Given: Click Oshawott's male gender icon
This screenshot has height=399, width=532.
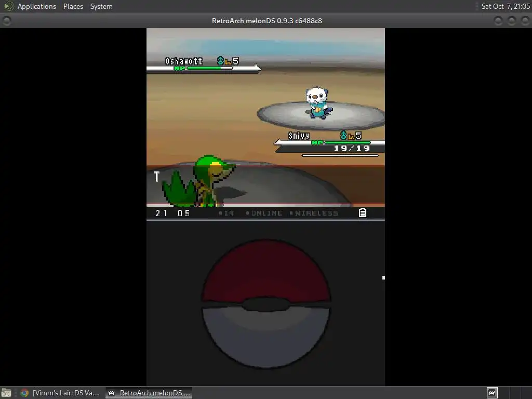Looking at the screenshot, I should click(x=220, y=61).
